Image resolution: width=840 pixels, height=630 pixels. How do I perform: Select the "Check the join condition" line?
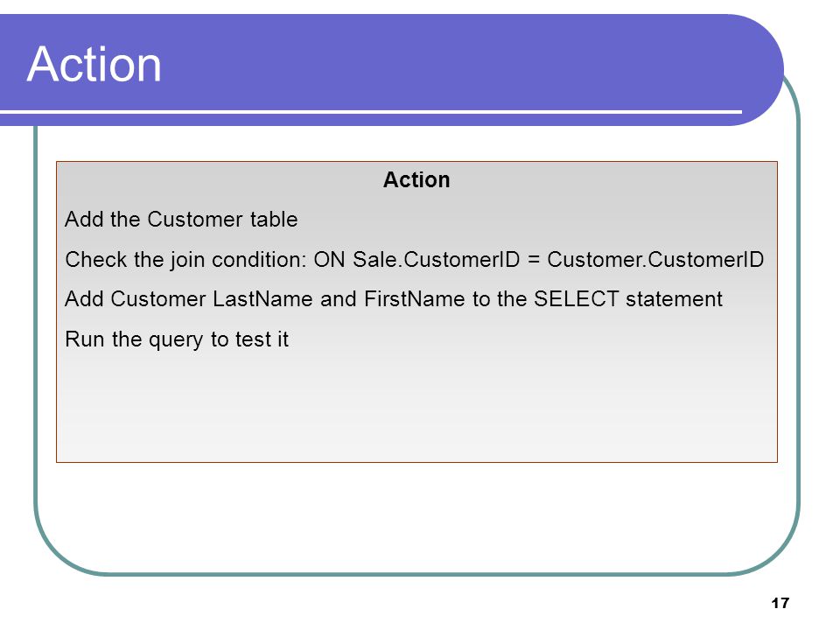414,260
